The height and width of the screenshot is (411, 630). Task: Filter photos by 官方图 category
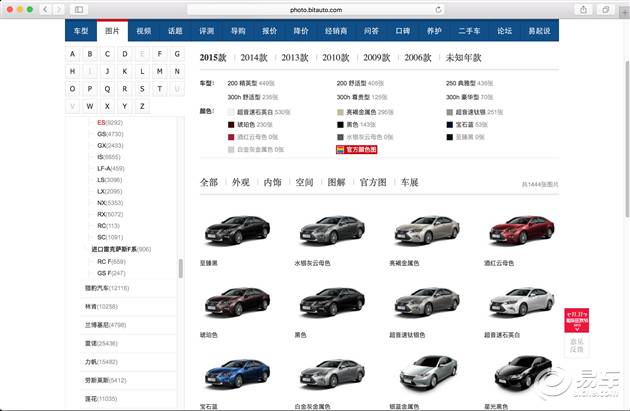point(373,182)
